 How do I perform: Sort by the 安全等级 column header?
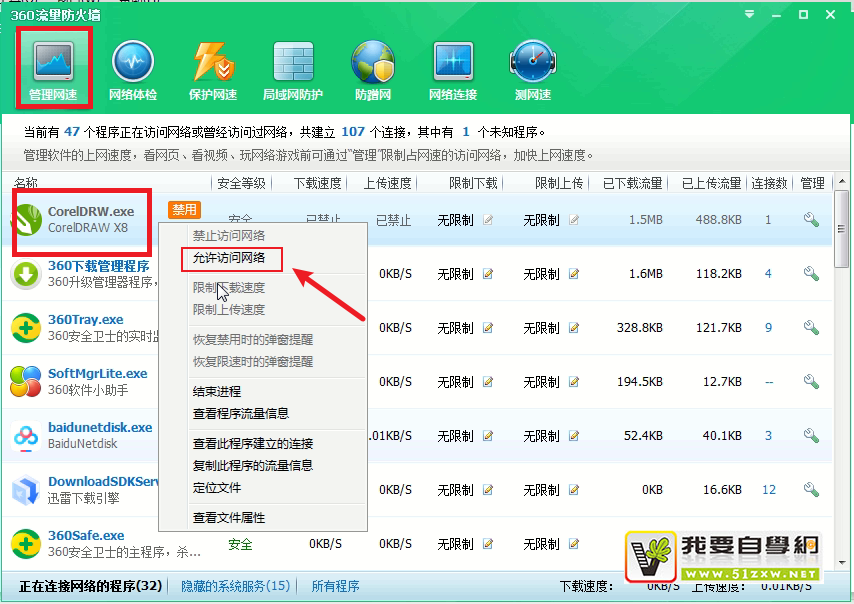(241, 183)
